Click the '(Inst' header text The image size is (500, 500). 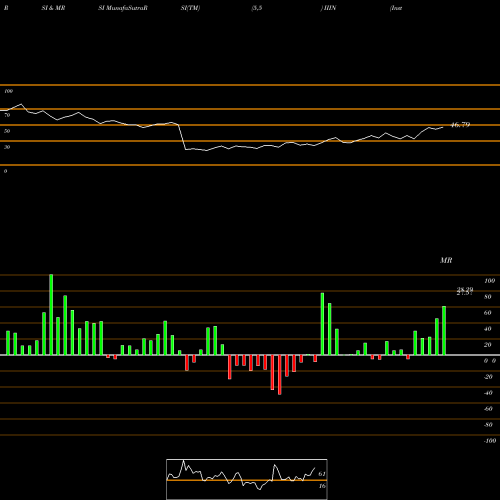(x=396, y=8)
